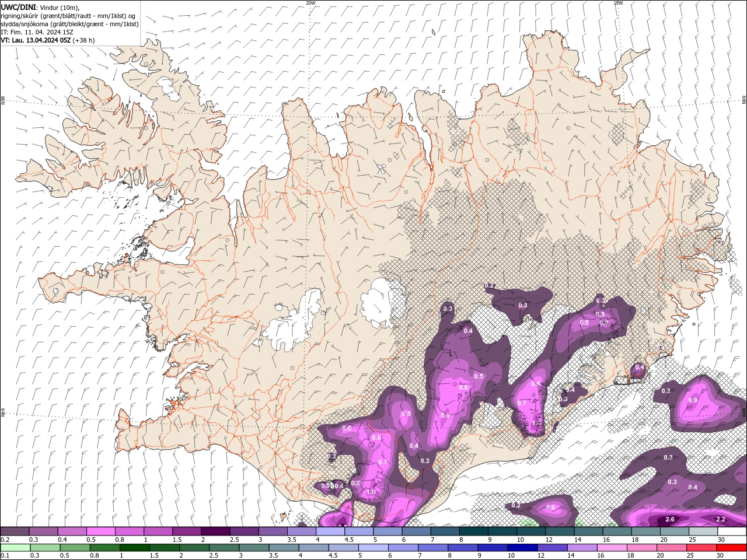Click the "2.6" precipitation value on the map
Screen dimensions: 747x560
671,519
